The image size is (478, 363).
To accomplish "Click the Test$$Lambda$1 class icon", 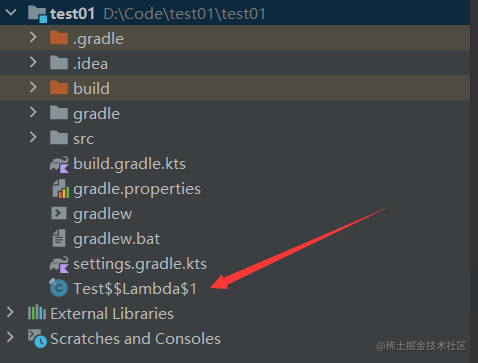I will (59, 288).
